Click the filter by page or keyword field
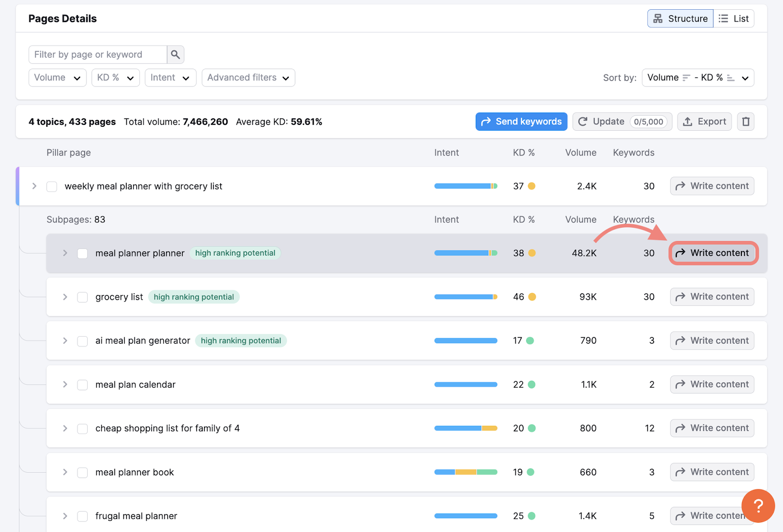Image resolution: width=783 pixels, height=532 pixels. click(x=98, y=54)
